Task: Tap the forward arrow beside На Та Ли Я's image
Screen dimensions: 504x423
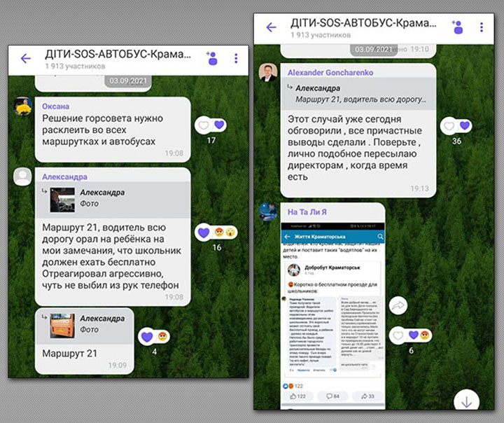Action: (398, 305)
